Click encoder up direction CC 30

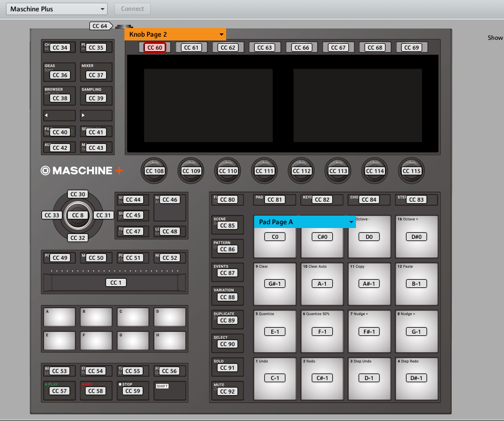click(78, 195)
